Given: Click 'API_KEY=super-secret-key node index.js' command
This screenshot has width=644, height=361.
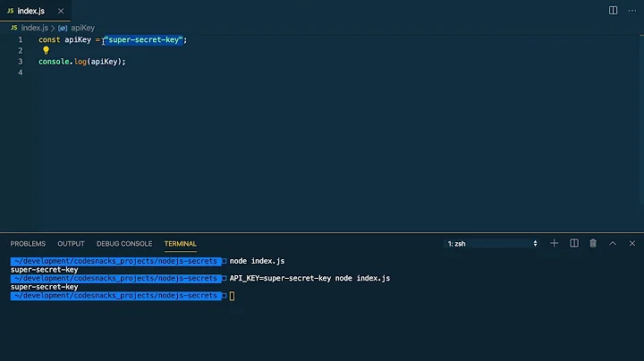Looking at the screenshot, I should click(x=309, y=278).
